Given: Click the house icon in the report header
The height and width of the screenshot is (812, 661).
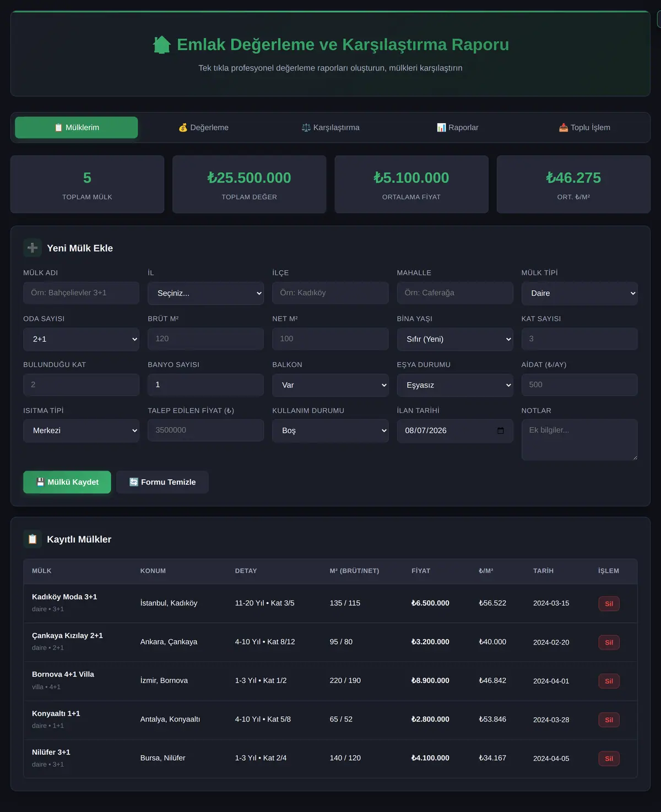Looking at the screenshot, I should pyautogui.click(x=161, y=45).
